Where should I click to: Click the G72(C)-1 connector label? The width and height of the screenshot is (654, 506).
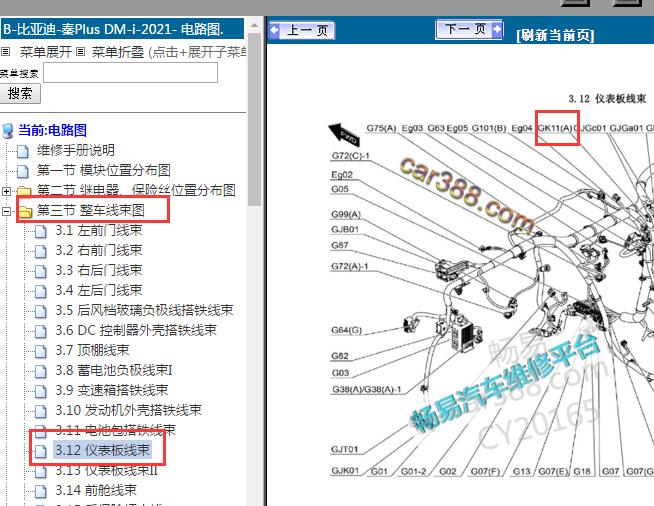(x=351, y=156)
